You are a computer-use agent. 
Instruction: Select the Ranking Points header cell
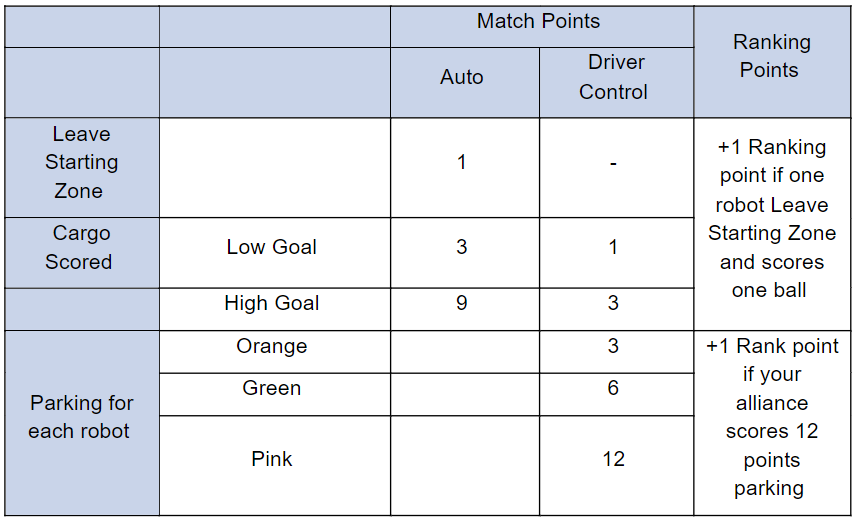pos(771,56)
